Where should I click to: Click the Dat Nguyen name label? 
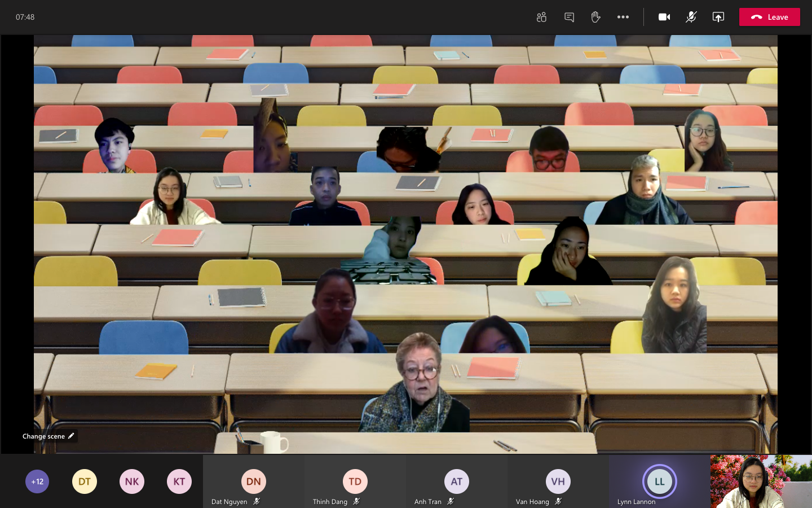[x=229, y=502]
